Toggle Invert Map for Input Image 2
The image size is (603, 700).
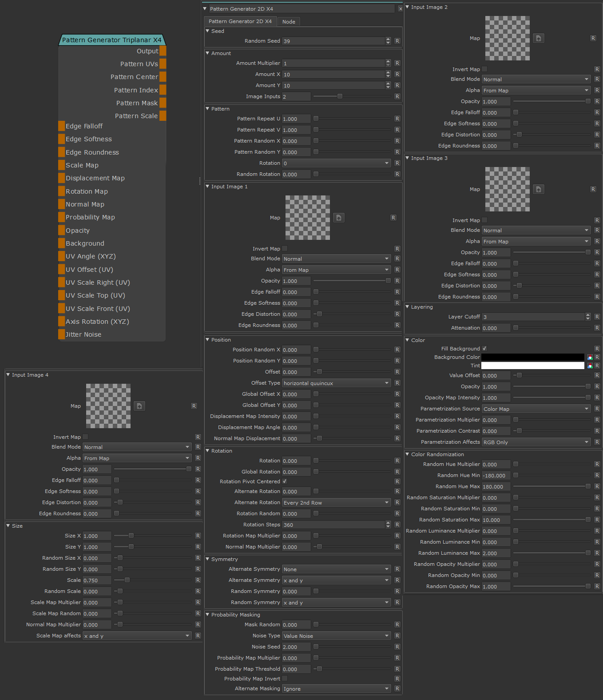click(484, 69)
